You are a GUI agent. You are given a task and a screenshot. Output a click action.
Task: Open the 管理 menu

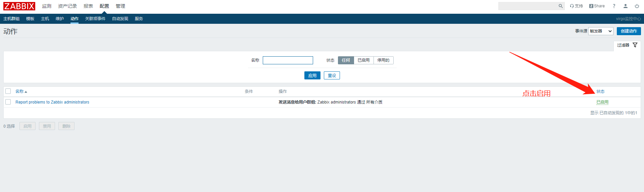(120, 6)
